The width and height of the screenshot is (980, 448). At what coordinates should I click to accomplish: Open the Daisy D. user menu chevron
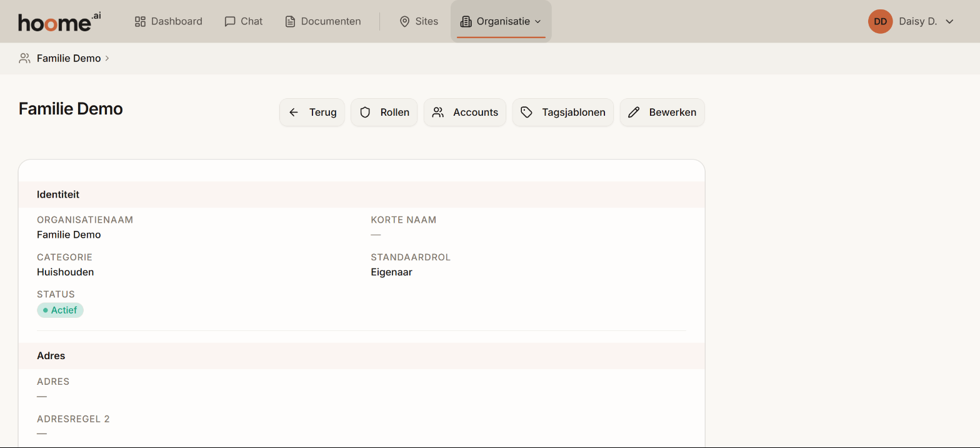949,22
